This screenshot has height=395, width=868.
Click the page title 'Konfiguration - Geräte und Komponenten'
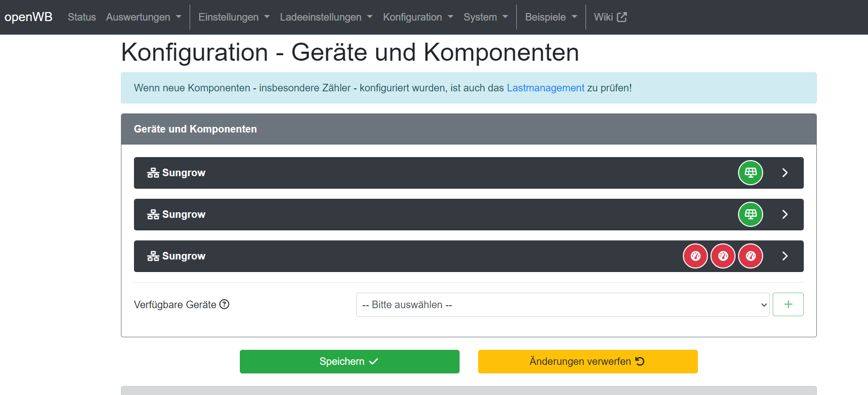tap(350, 52)
